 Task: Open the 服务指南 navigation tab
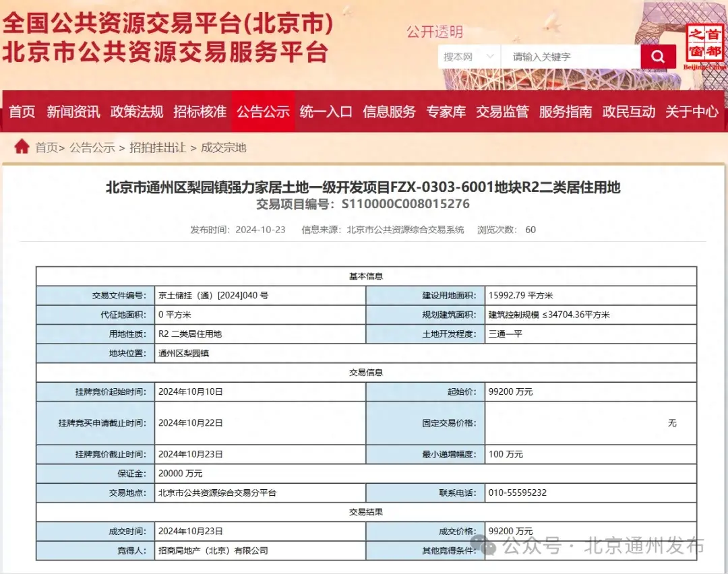coord(566,112)
